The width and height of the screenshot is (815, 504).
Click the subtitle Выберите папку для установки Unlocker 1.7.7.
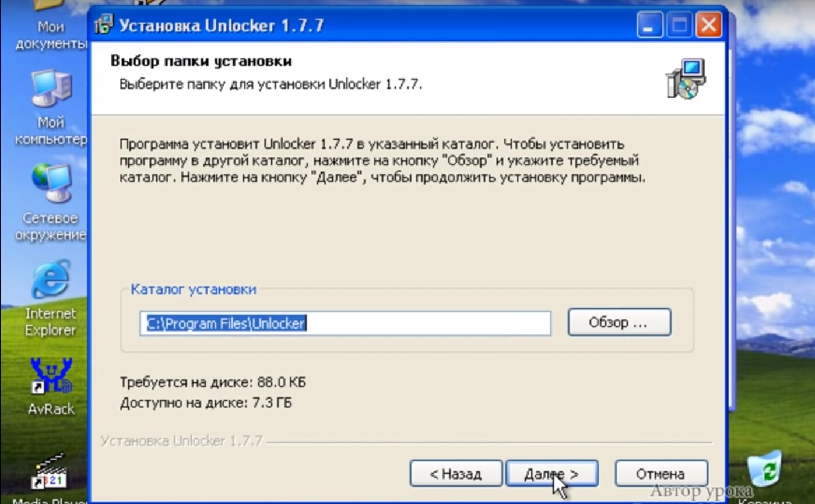(x=271, y=84)
